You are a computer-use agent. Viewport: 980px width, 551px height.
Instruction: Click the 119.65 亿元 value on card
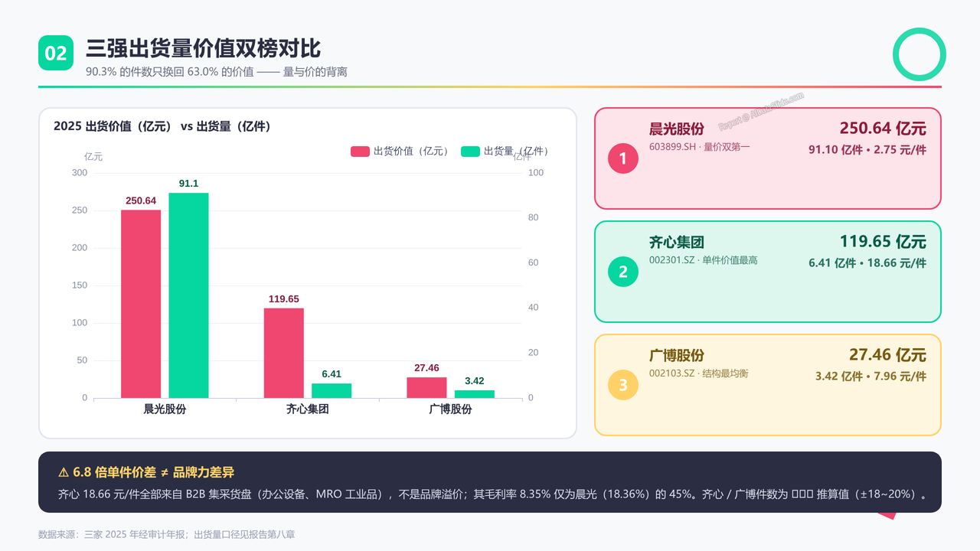click(x=883, y=242)
